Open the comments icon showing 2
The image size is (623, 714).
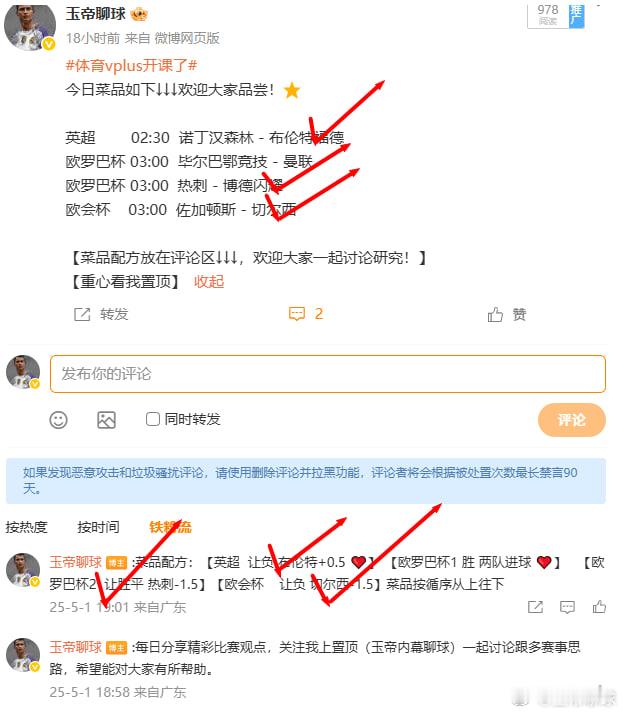pyautogui.click(x=297, y=314)
